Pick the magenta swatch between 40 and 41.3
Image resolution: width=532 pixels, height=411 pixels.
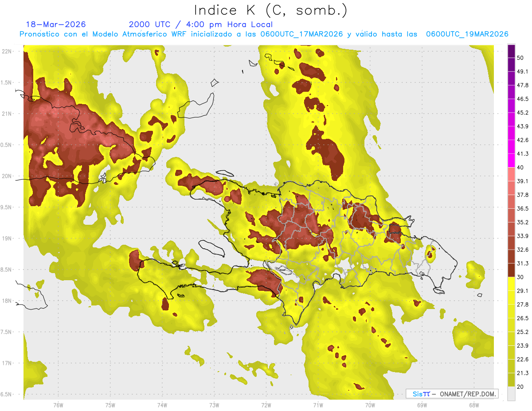(511, 160)
